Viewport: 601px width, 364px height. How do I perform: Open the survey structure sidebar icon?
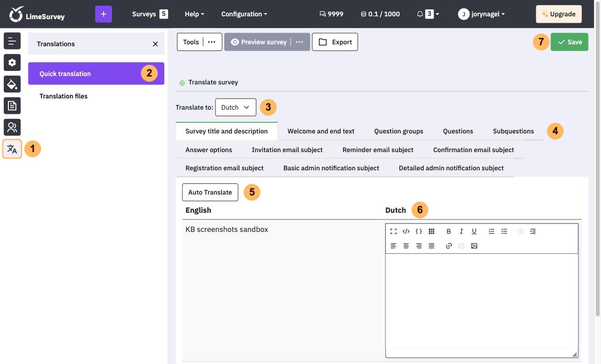12,41
